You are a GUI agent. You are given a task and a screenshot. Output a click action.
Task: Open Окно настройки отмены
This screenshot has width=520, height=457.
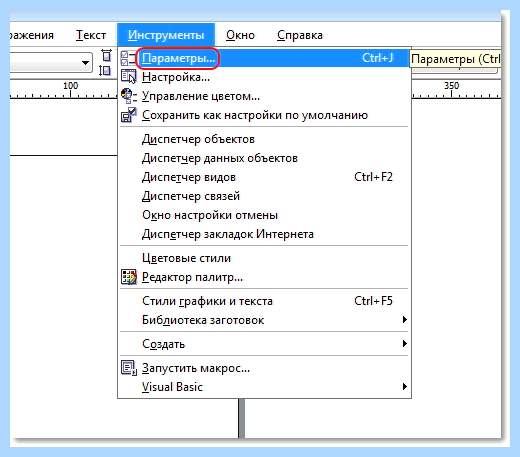tap(264, 215)
